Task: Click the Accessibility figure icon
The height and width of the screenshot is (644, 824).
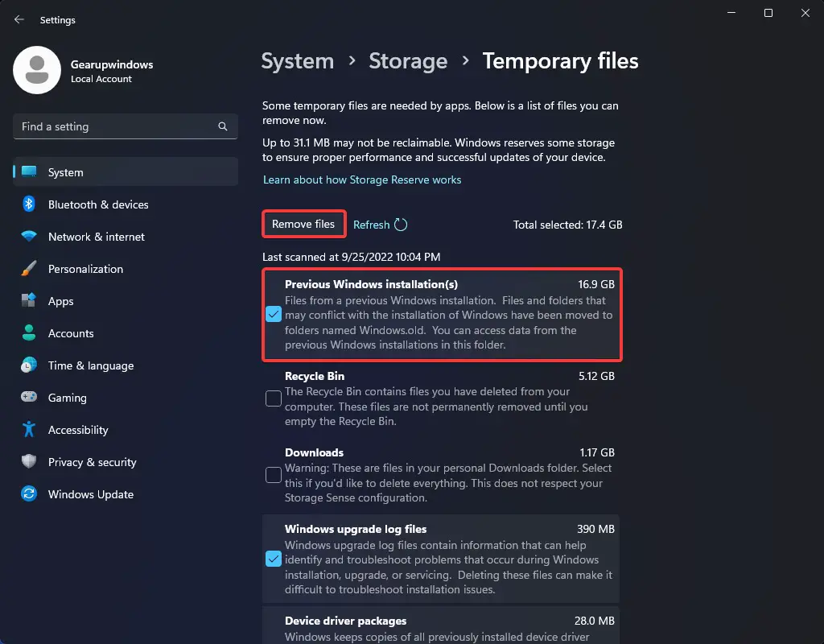Action: tap(29, 430)
